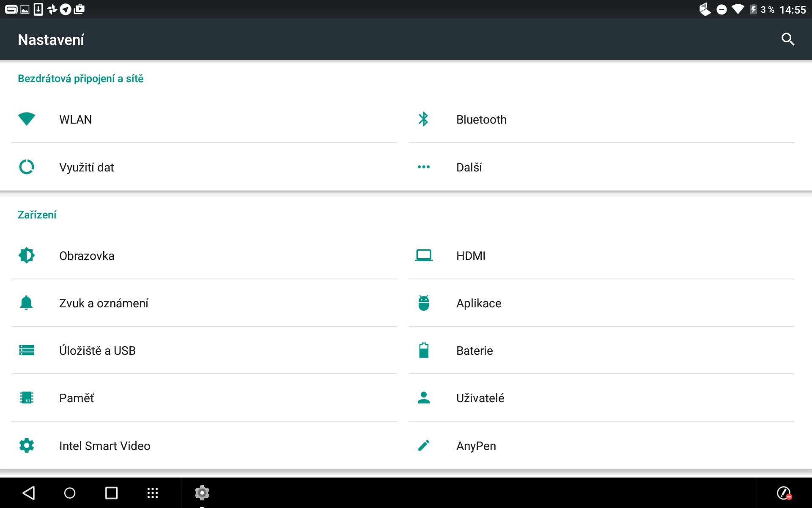This screenshot has height=508, width=812.
Task: Tap the settings gear in taskbar
Action: (x=202, y=493)
